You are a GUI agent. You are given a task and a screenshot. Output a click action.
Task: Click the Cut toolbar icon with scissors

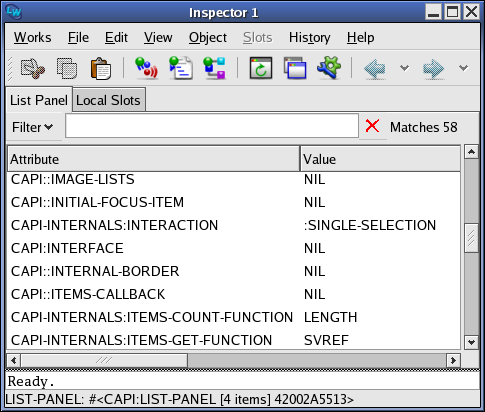[33, 68]
